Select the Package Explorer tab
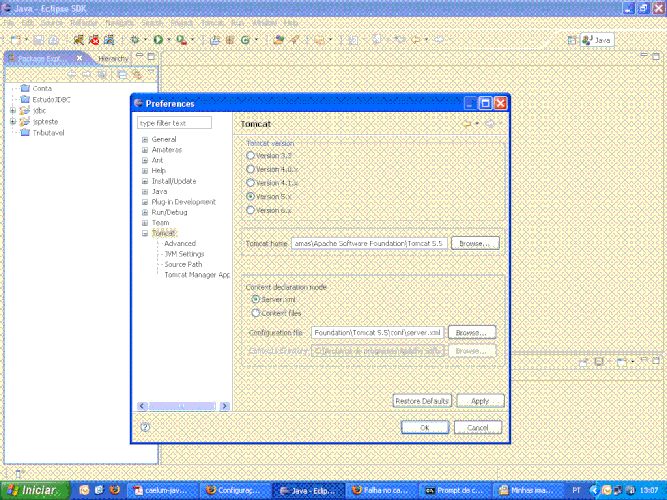This screenshot has width=667, height=500. 39,58
